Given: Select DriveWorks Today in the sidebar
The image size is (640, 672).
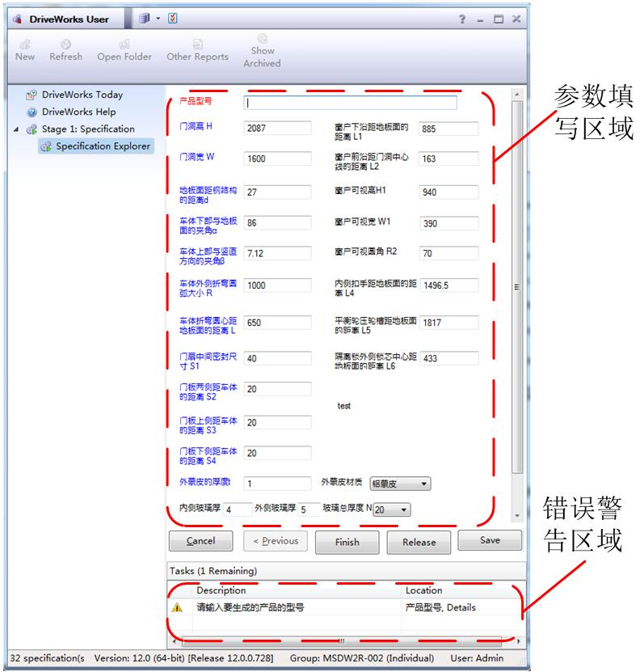Looking at the screenshot, I should tap(82, 95).
